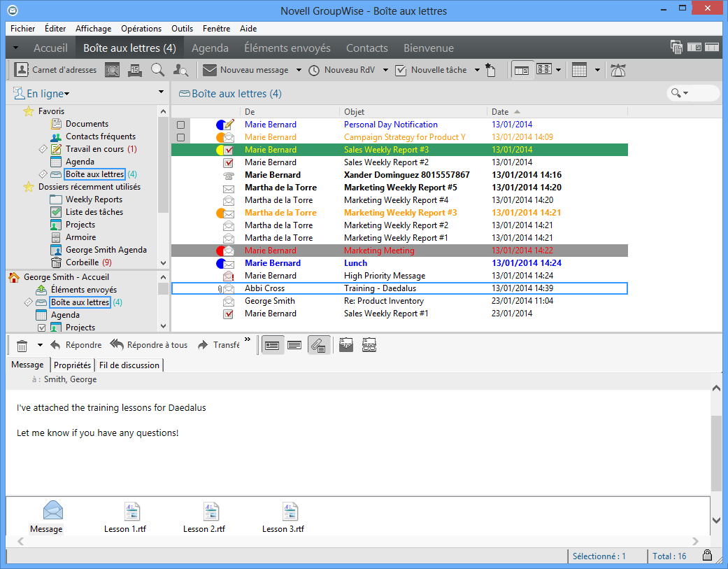Viewport: 728px width, 569px height.
Task: Create a Nouveau message
Action: click(x=245, y=70)
